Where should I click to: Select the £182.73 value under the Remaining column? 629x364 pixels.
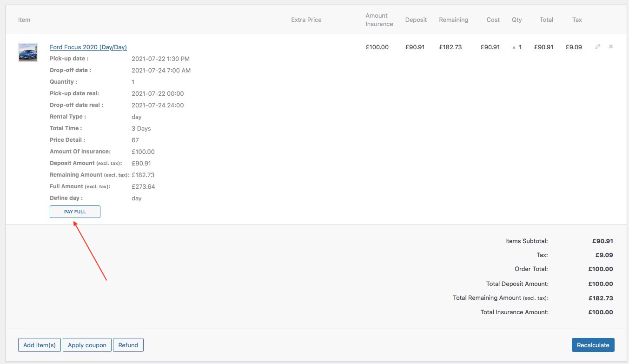450,47
